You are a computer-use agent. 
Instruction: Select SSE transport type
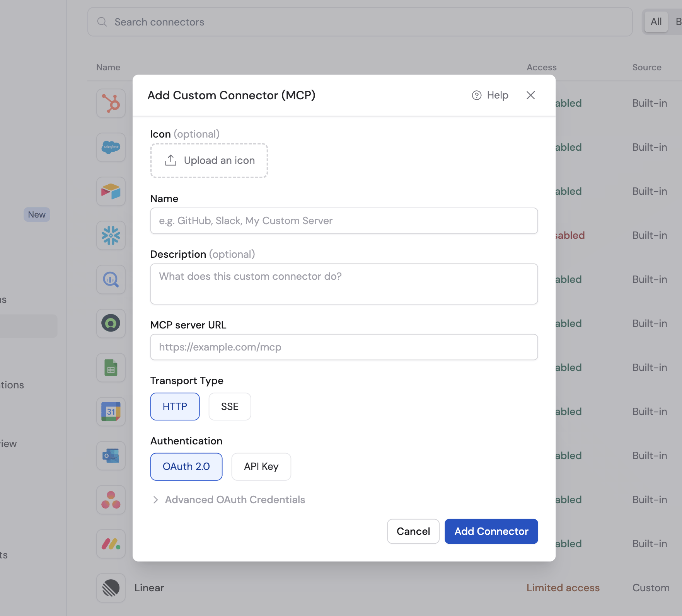(230, 407)
